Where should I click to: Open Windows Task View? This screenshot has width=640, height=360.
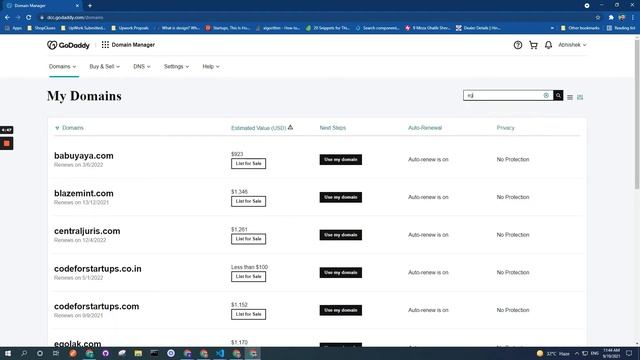(x=56, y=353)
